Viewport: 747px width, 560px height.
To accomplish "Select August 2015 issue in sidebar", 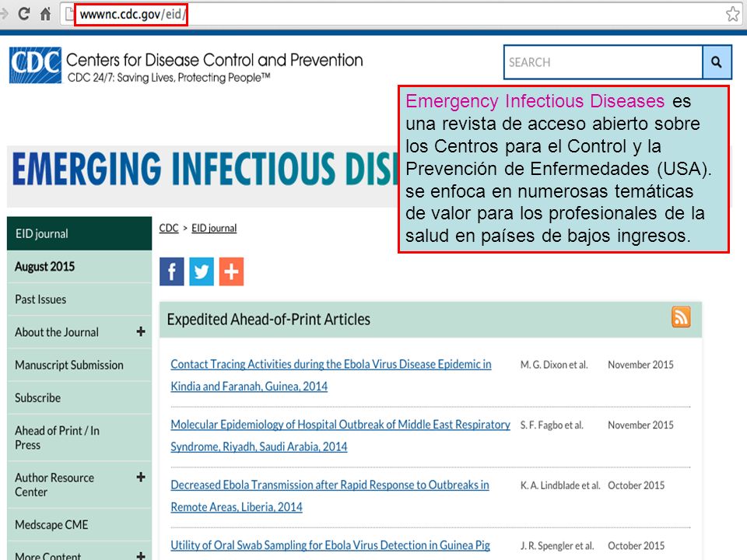I will [x=79, y=266].
